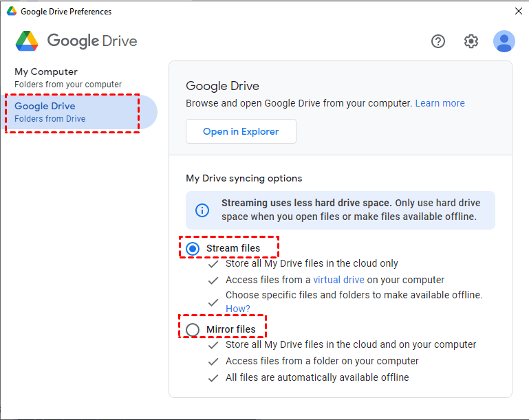Click the "My Drive syncing options" heading
Screen dimensions: 529x420
[x=244, y=178]
